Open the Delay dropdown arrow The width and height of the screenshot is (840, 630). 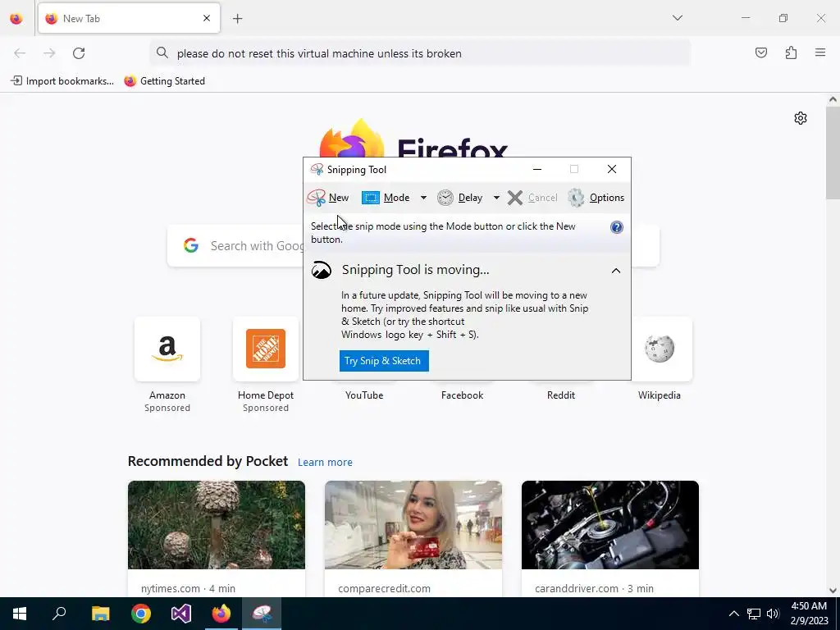(496, 198)
